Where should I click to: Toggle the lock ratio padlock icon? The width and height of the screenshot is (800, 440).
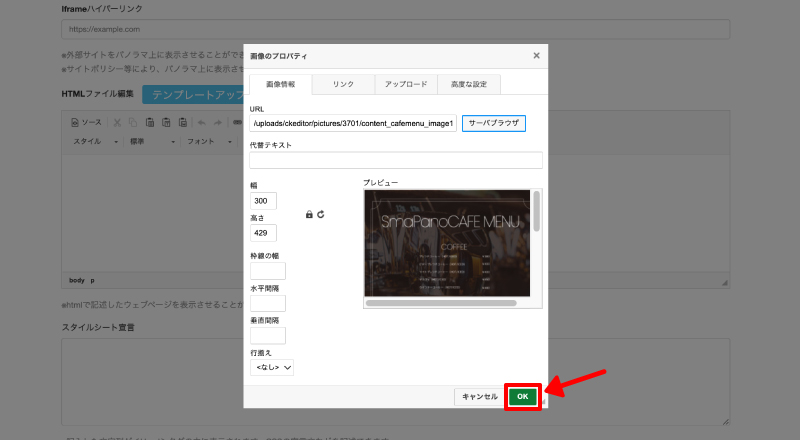point(309,214)
